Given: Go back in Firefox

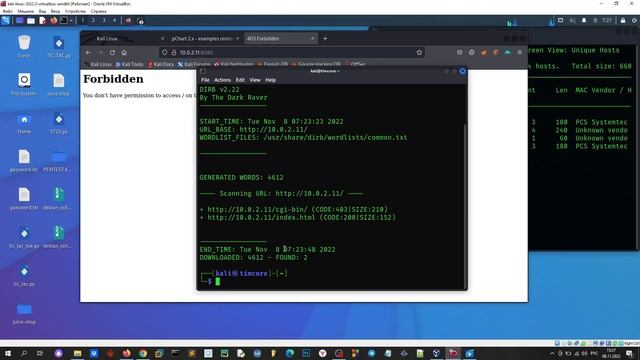Looking at the screenshot, I should tap(89, 53).
